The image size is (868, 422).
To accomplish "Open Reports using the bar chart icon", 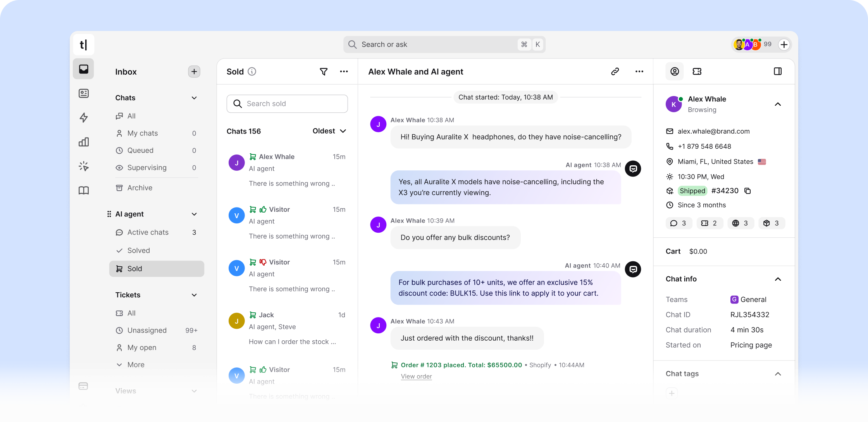I will tap(83, 142).
